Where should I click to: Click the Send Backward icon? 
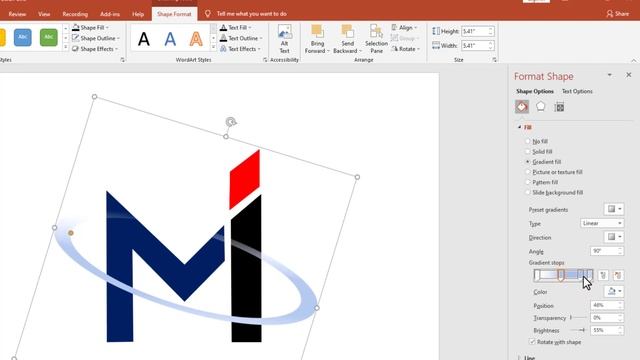(x=347, y=31)
